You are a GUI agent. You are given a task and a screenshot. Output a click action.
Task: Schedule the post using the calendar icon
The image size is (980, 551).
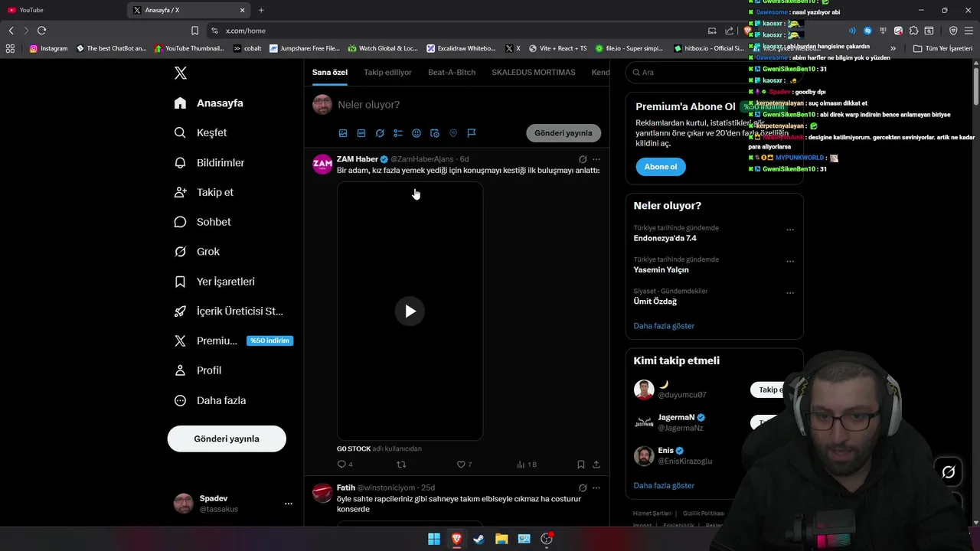click(435, 133)
